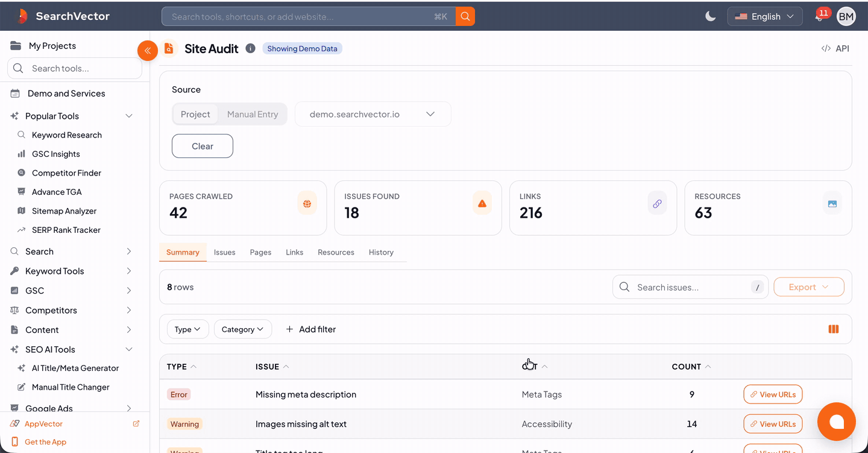View URLs for Images missing alt text
The image size is (868, 453).
[773, 424]
